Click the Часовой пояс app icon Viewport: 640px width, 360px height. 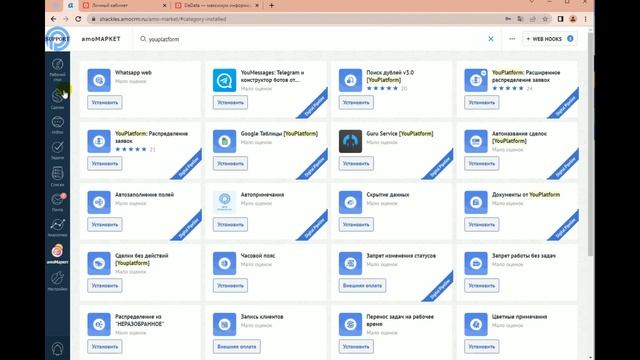click(224, 263)
